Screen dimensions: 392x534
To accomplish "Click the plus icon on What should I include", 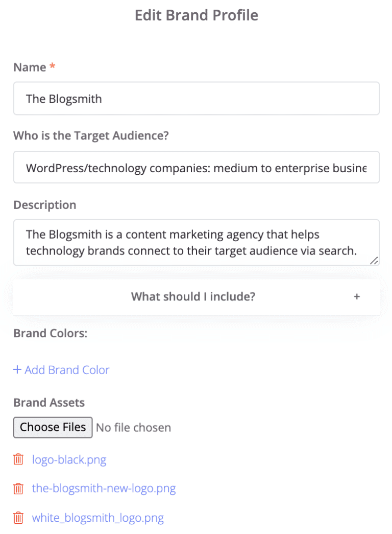I will 357,296.
